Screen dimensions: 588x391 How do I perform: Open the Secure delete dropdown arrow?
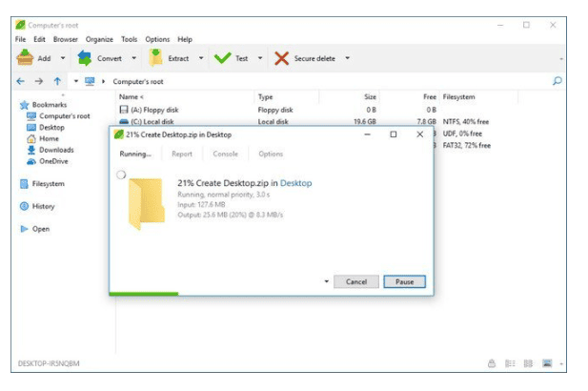coord(347,58)
